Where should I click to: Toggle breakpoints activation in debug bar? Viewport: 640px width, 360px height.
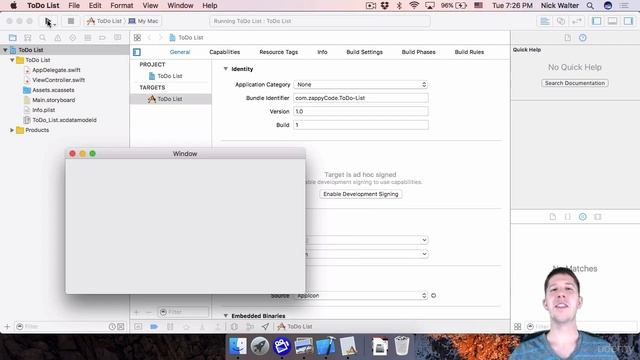[154, 327]
